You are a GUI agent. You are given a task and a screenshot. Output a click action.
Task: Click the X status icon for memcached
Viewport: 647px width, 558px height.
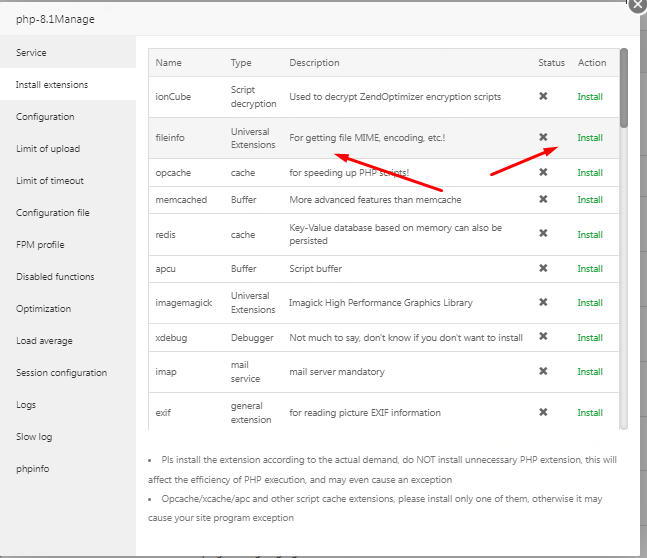(543, 200)
